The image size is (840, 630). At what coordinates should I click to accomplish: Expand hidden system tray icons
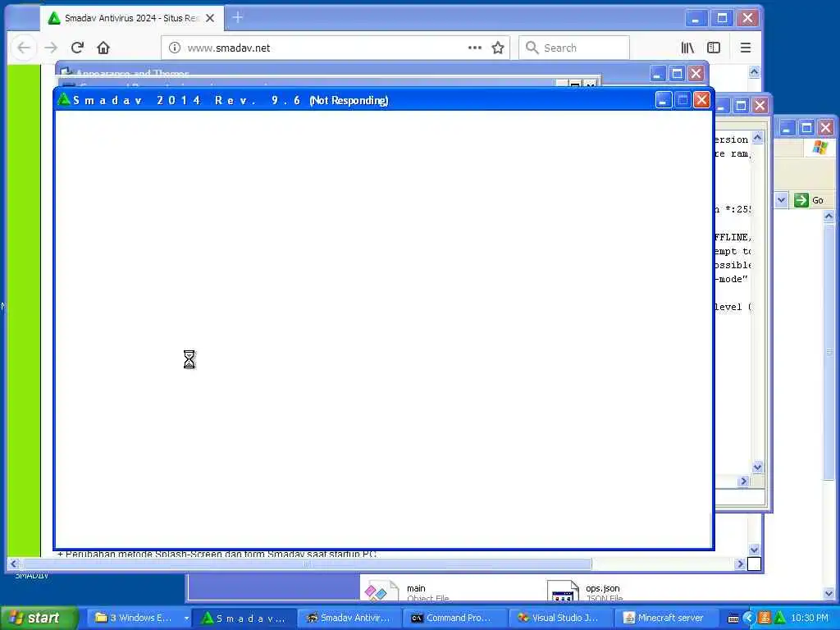[748, 619]
